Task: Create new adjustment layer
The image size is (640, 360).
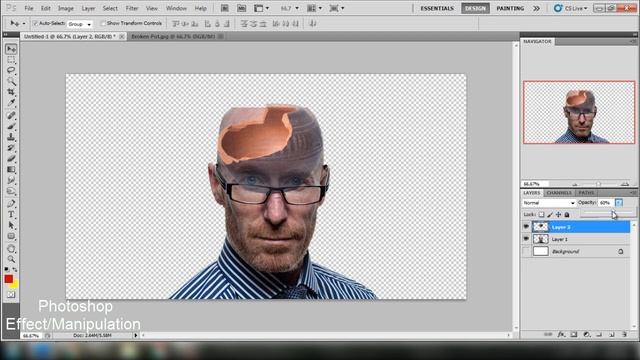Action: pos(587,334)
